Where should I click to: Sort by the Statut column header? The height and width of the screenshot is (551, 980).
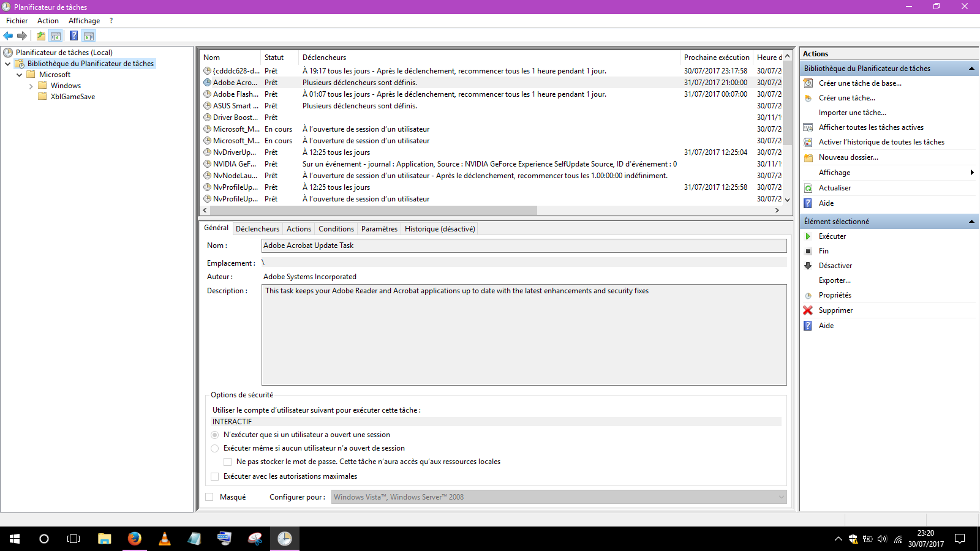pos(279,58)
